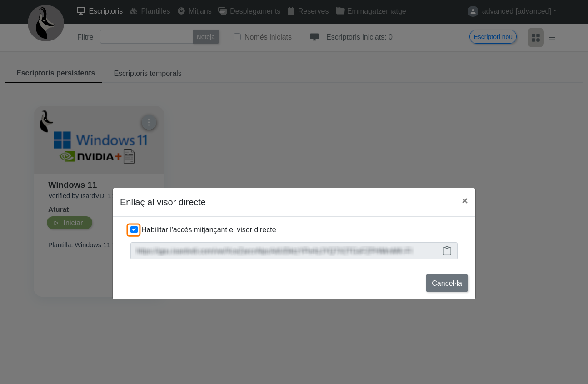Open Emmagatzematge storage section
Screen dimensions: 588x384
coord(371,11)
